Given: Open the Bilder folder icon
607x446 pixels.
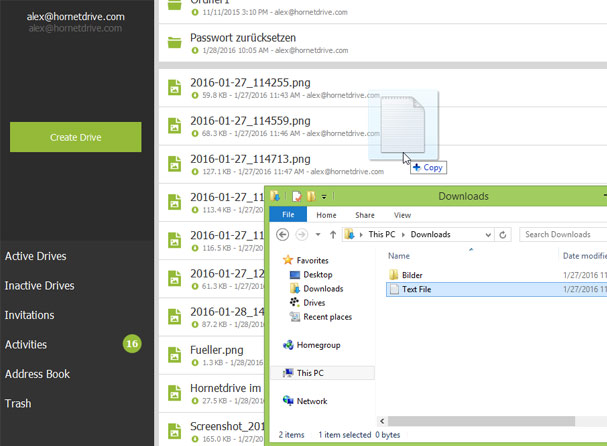Looking at the screenshot, I should pos(393,273).
